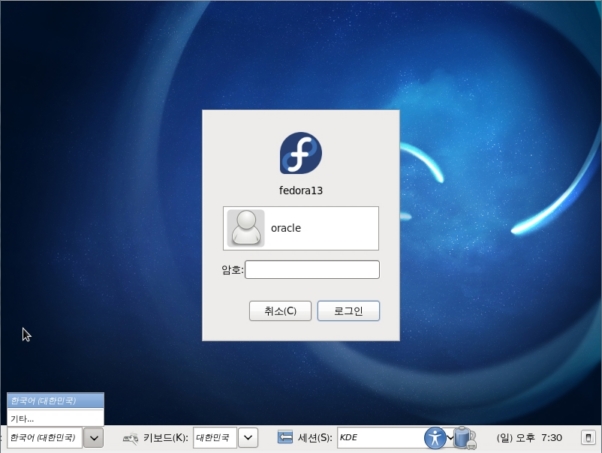Focus the 암호 password field
The image size is (602, 453).
pyautogui.click(x=312, y=269)
